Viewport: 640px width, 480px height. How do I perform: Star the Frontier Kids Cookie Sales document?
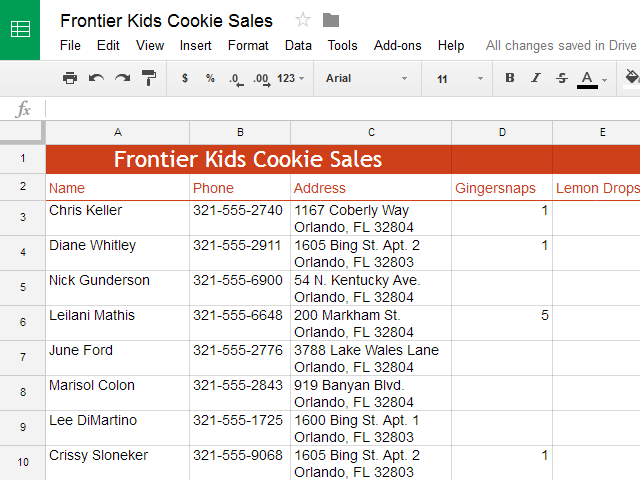[303, 21]
